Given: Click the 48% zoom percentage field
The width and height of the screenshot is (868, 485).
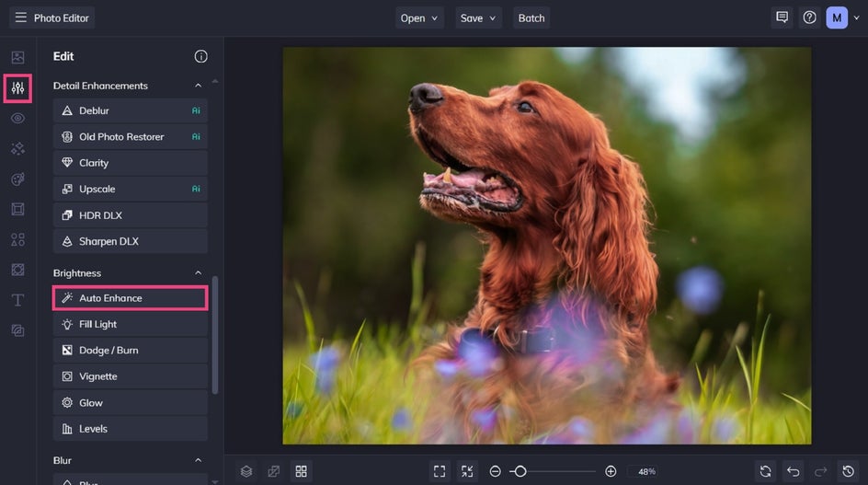Looking at the screenshot, I should 646,471.
